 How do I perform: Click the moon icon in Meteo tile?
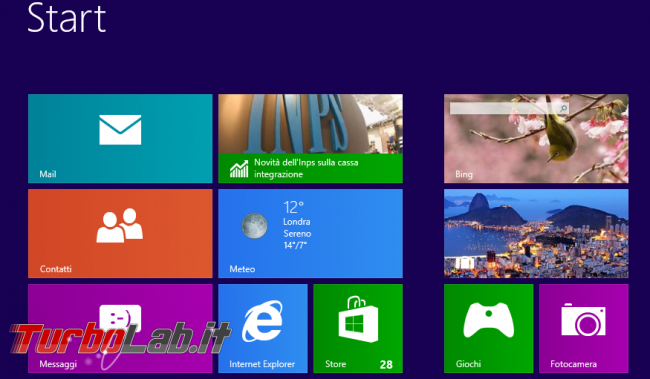pos(254,226)
